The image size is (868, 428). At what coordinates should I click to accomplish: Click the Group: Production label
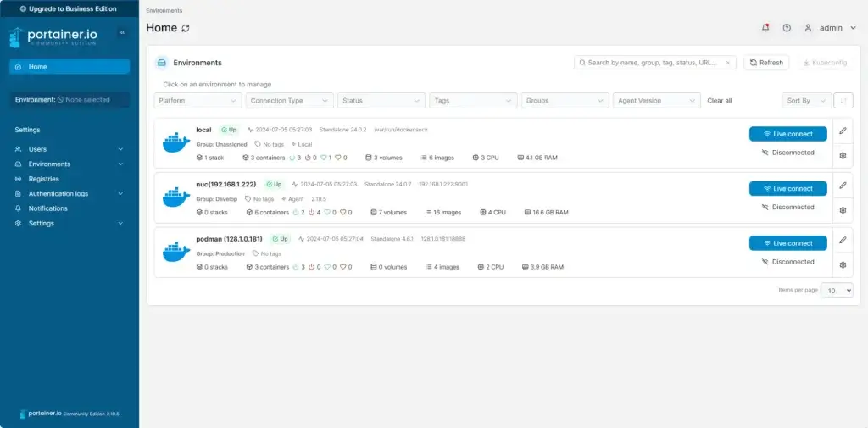tap(220, 253)
